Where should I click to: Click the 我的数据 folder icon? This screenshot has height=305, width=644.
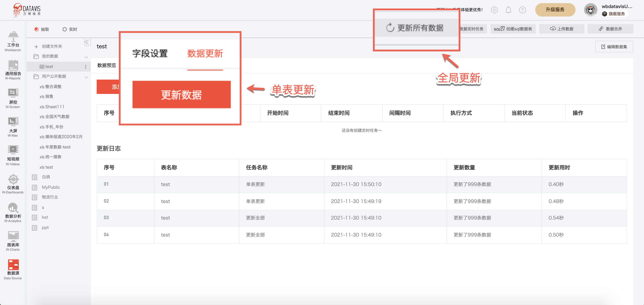tap(36, 56)
